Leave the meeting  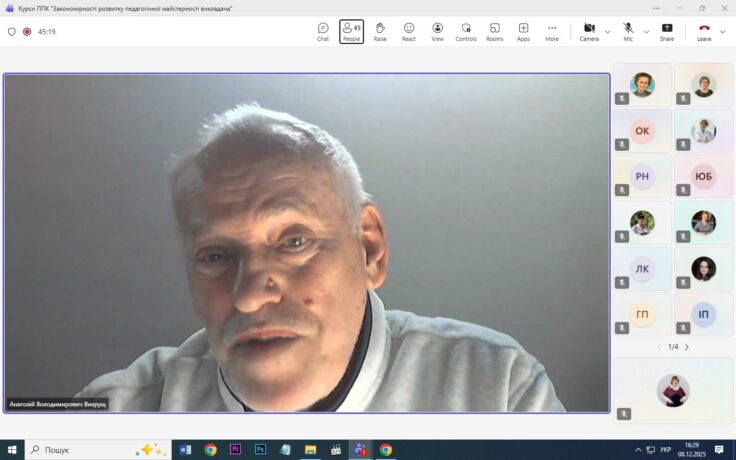[x=704, y=31]
